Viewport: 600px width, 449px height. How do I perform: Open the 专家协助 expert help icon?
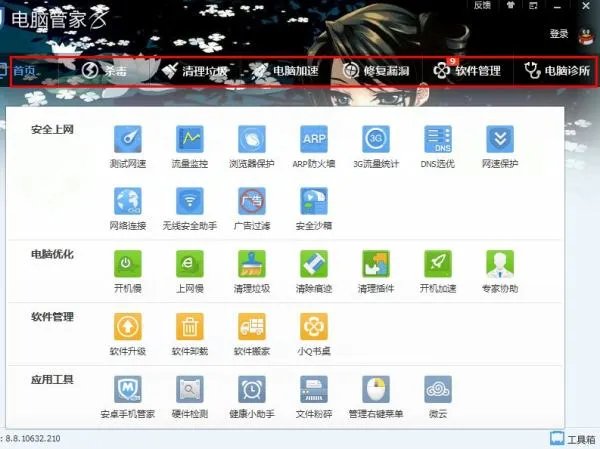click(x=499, y=264)
